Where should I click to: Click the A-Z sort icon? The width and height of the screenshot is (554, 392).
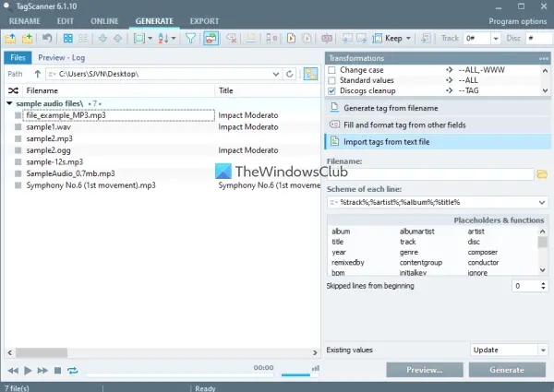click(163, 38)
